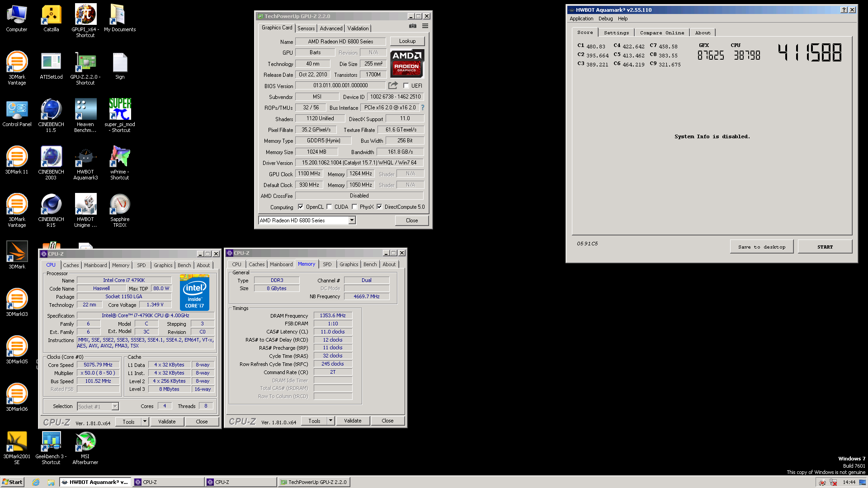Viewport: 868px width, 488px height.
Task: Open Internet Explorer from the taskbar
Action: click(36, 482)
